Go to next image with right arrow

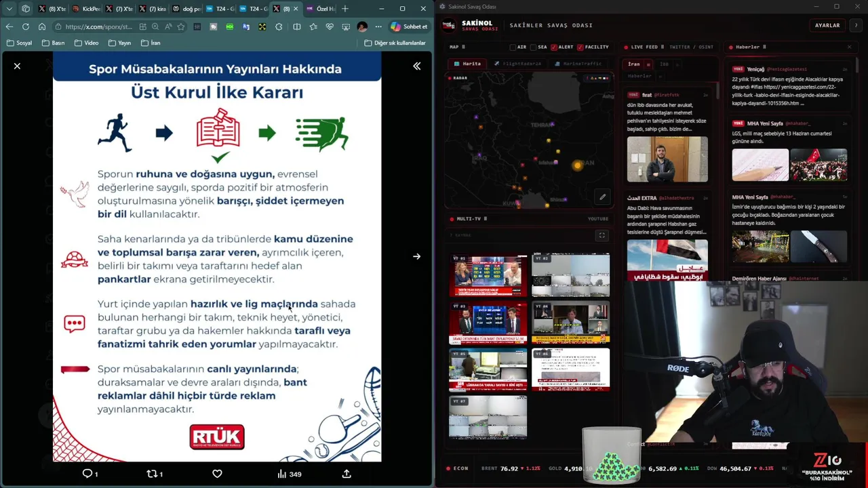point(416,256)
